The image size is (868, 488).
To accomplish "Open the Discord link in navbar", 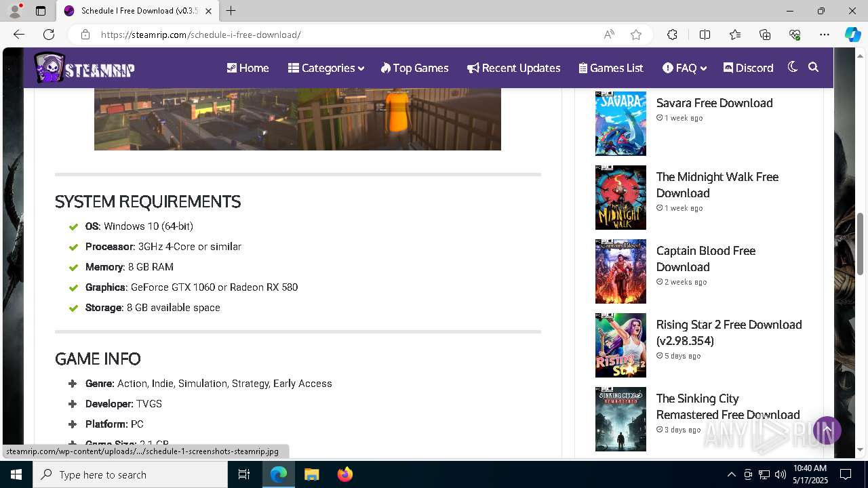I will 748,68.
